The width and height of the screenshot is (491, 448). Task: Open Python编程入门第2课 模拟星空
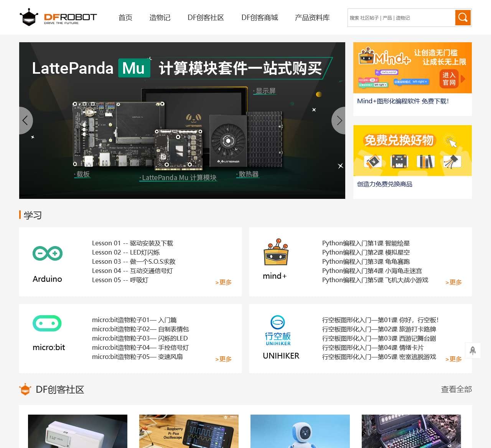tap(366, 252)
